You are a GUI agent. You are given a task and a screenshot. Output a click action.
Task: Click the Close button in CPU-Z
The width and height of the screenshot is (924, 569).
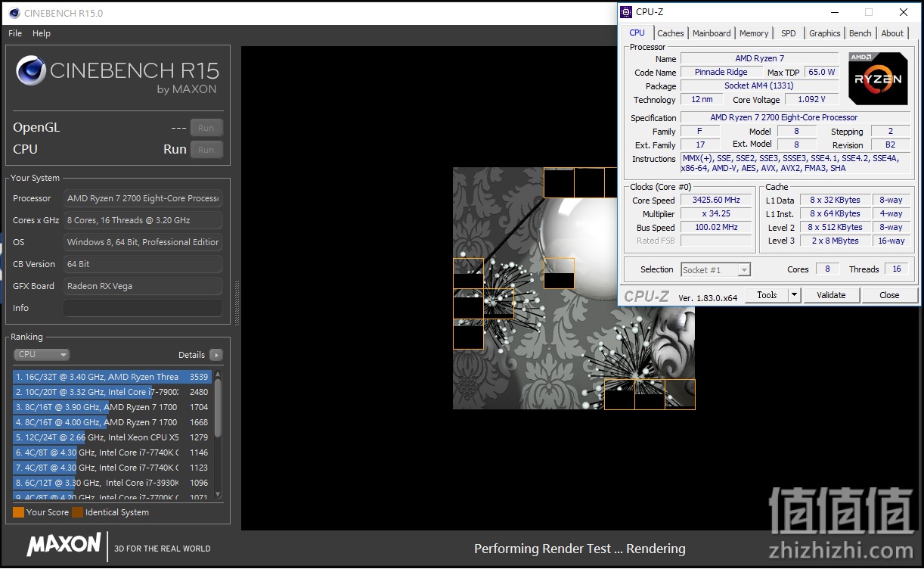click(x=889, y=295)
